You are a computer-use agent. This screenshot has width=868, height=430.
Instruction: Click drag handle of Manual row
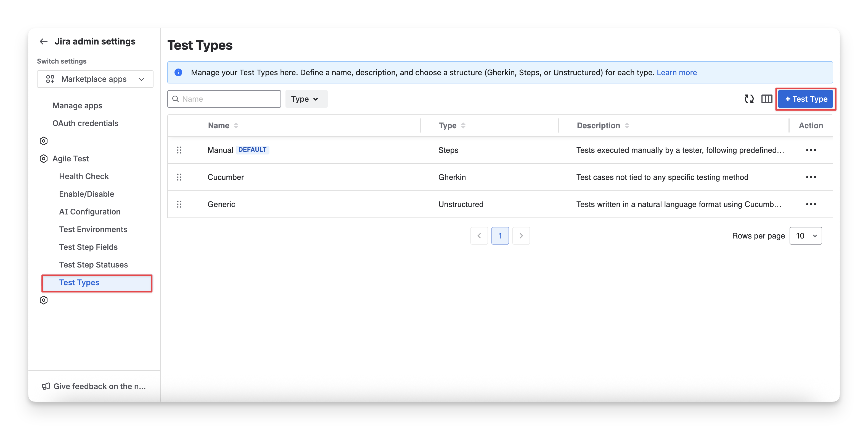(179, 150)
